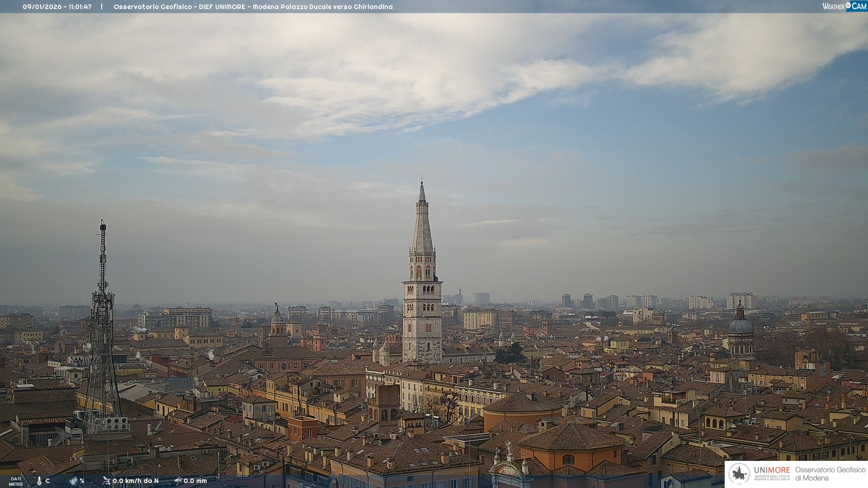The image size is (868, 488).
Task: Click the thermometer temperature icon
Action: tap(39, 481)
